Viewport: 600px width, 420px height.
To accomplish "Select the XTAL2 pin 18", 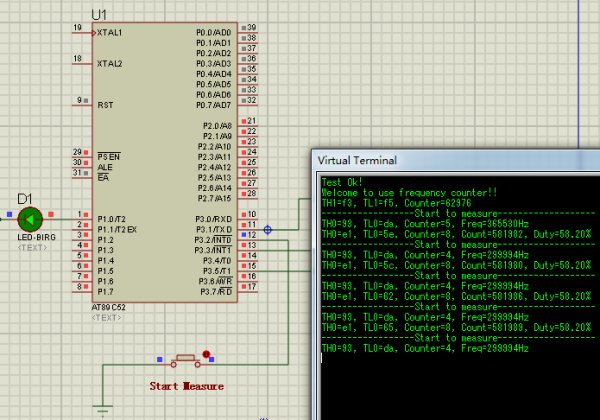I will tap(82, 64).
